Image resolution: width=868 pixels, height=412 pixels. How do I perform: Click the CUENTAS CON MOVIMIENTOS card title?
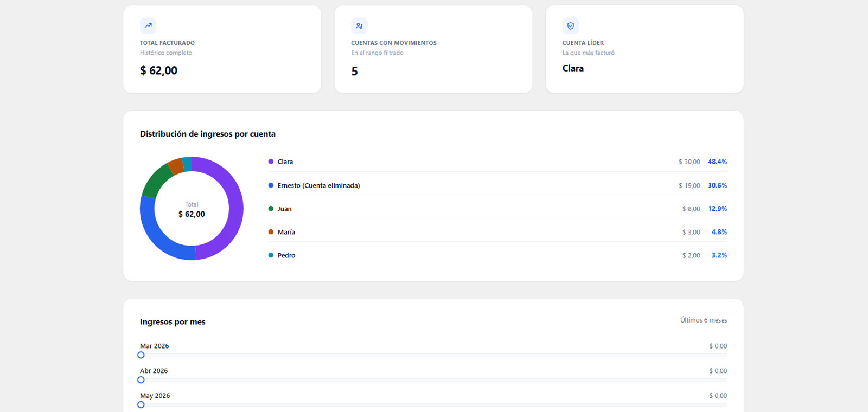point(394,43)
